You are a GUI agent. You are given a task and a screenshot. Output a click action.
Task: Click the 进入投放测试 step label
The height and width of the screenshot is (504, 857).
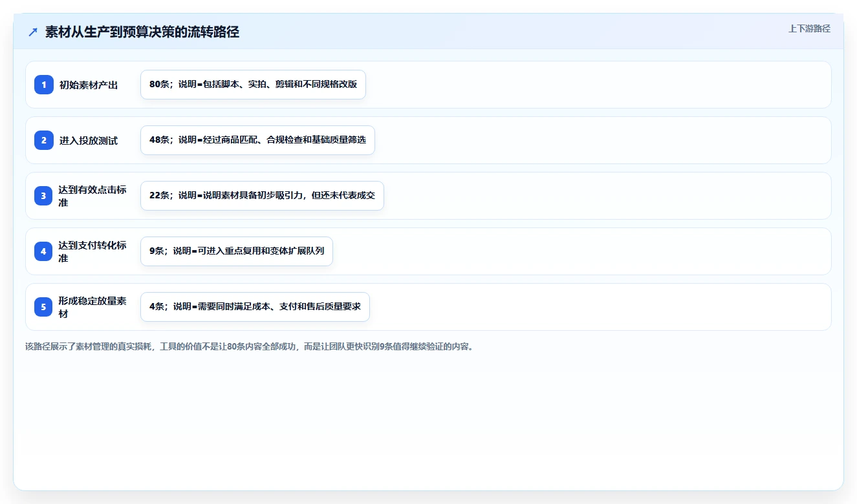point(89,140)
